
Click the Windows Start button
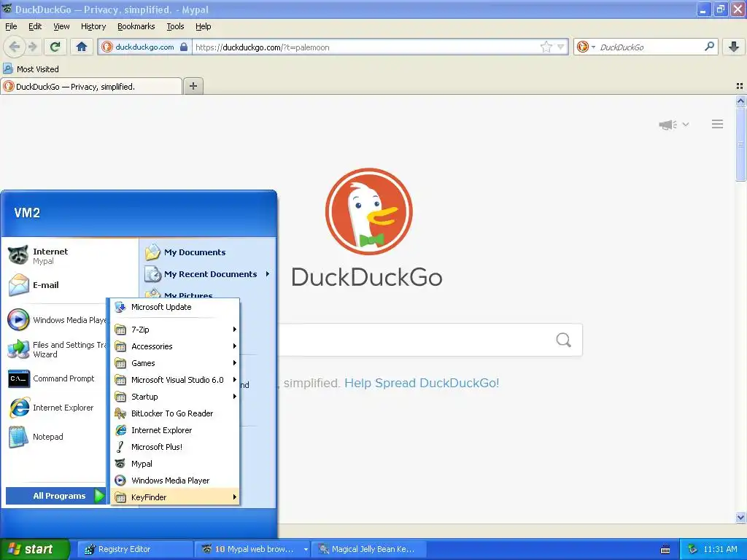[x=35, y=549]
